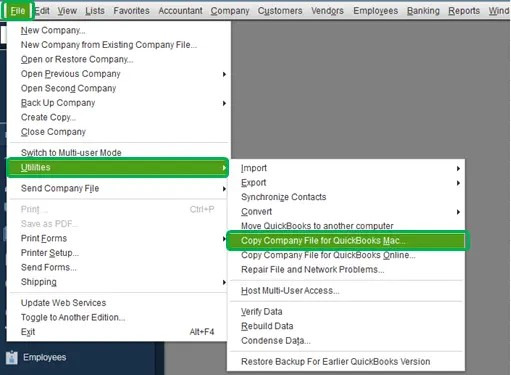Choose Exit from the File menu

(28, 332)
